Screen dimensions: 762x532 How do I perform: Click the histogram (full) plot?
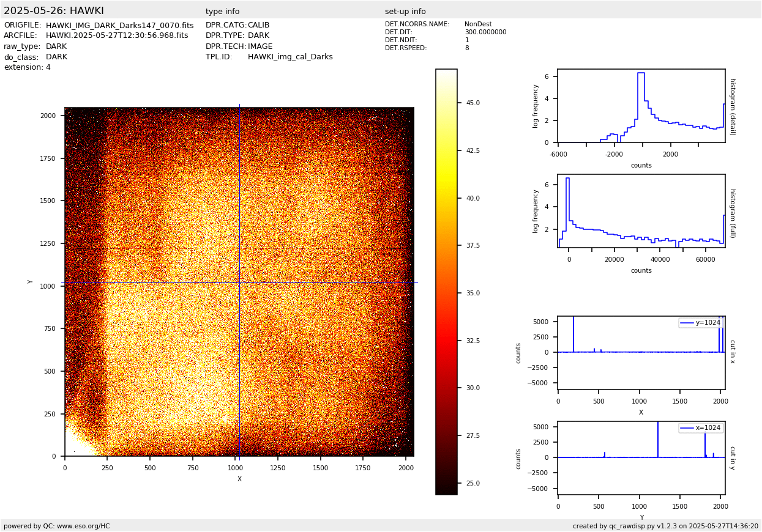[x=641, y=211]
